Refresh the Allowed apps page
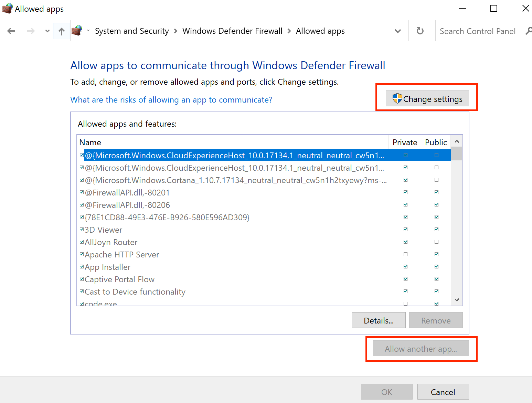Viewport: 532px width, 403px height. pos(420,31)
